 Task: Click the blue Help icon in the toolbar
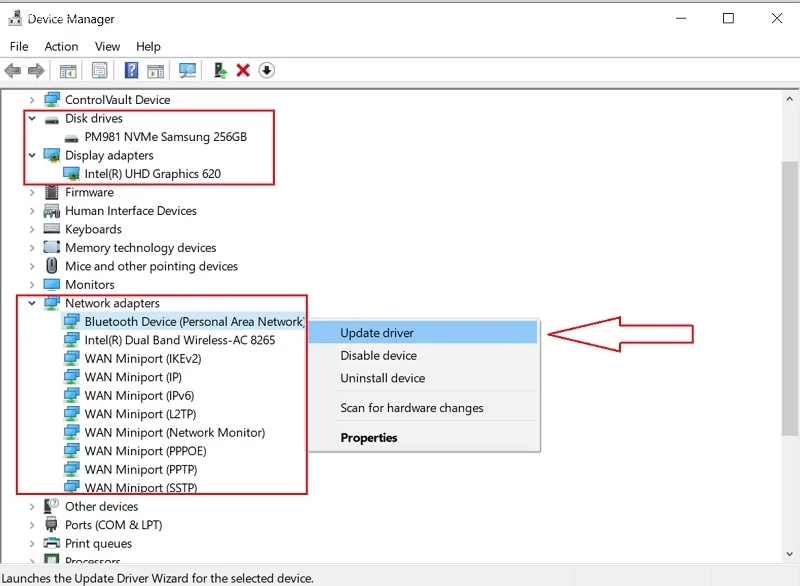coord(131,70)
